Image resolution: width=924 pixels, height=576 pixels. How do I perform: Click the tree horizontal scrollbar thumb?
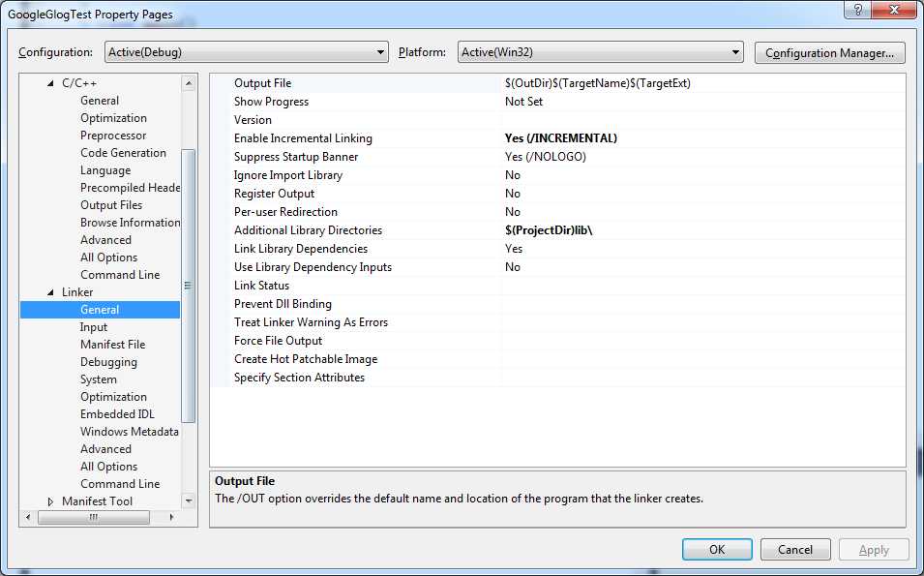pyautogui.click(x=94, y=517)
